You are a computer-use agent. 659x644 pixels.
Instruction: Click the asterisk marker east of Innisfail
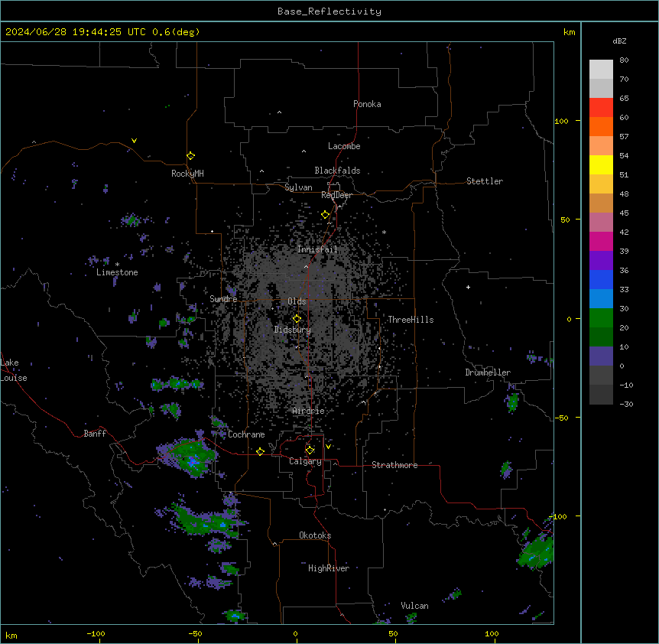384,232
